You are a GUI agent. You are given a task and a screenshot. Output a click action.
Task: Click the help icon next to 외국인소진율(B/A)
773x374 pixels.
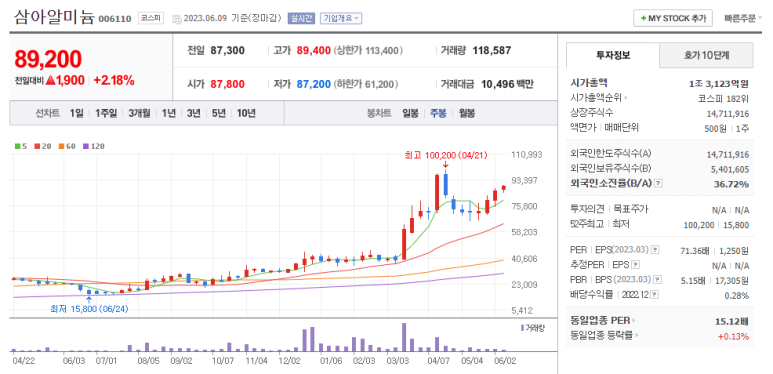pos(658,183)
